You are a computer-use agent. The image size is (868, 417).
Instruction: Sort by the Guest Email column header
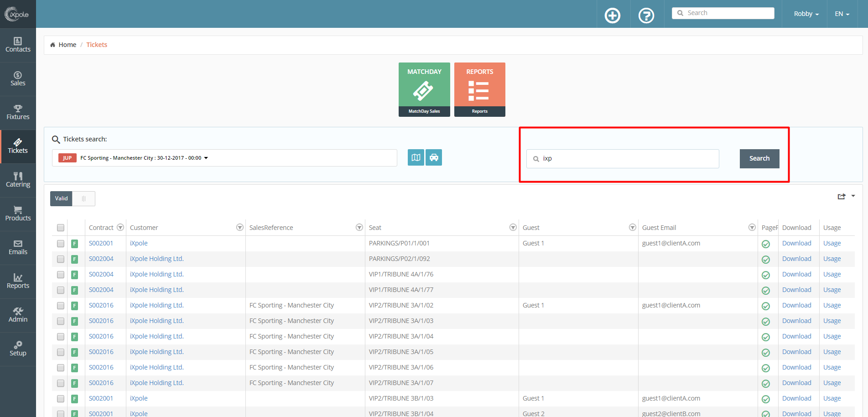(x=659, y=228)
